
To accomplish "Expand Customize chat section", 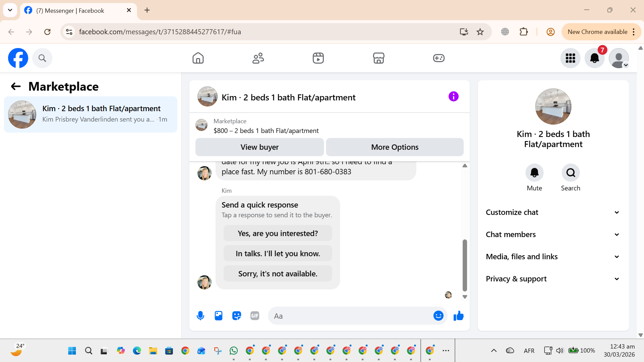I will click(x=553, y=213).
